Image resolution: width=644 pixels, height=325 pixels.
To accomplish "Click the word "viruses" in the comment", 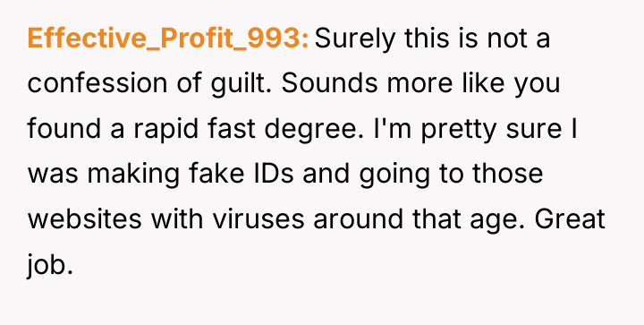I will tap(258, 218).
